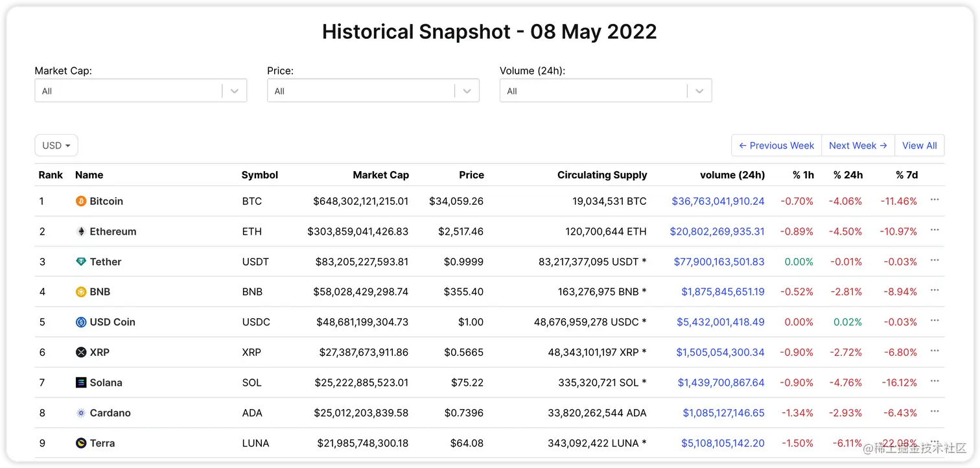Expand the Volume (24h) filter chevron
980x468 pixels.
(700, 91)
